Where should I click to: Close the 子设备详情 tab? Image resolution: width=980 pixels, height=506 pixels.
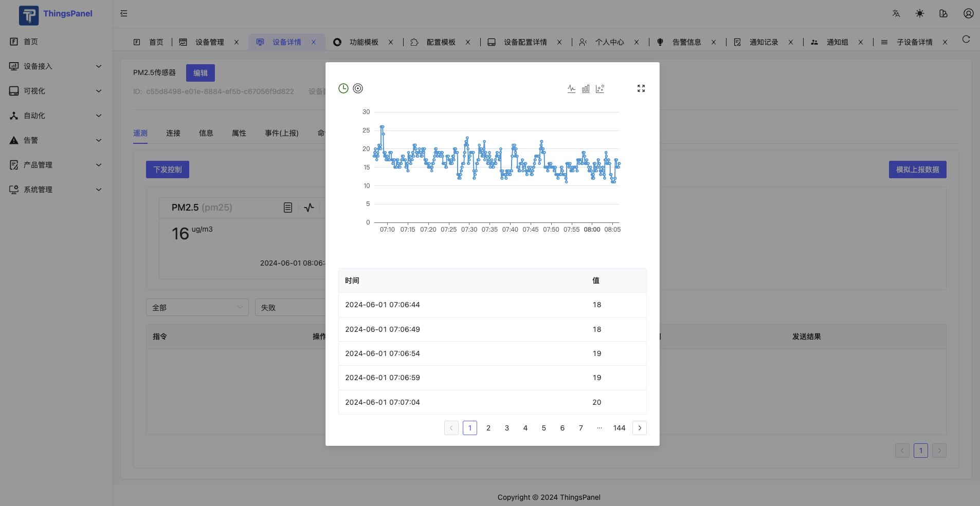[x=945, y=42]
